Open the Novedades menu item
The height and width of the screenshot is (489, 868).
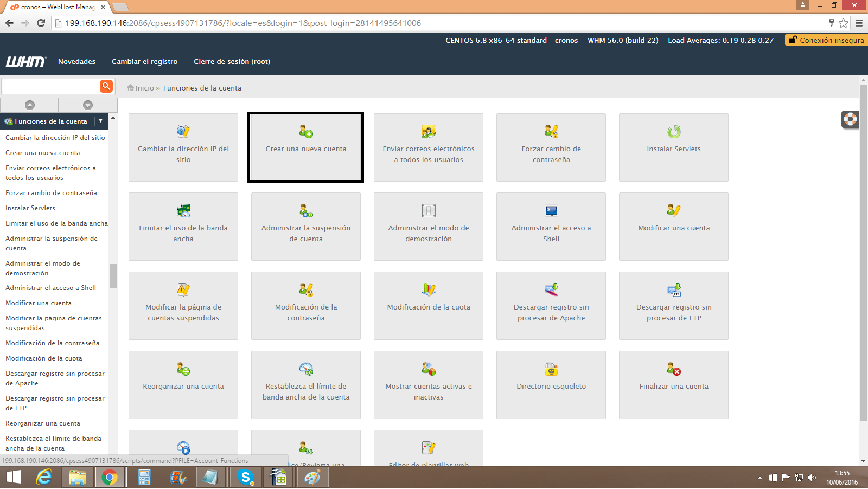click(76, 62)
